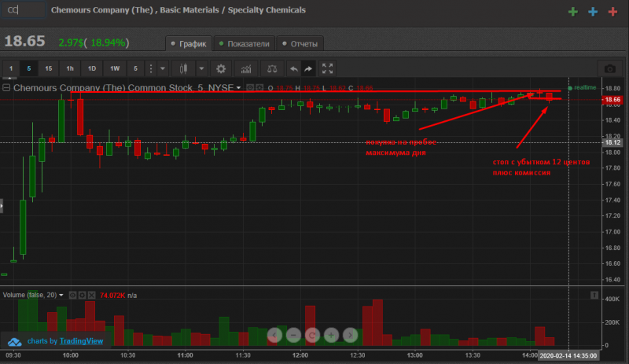
Task: Open the left side panel arrow
Action: [x=2, y=206]
